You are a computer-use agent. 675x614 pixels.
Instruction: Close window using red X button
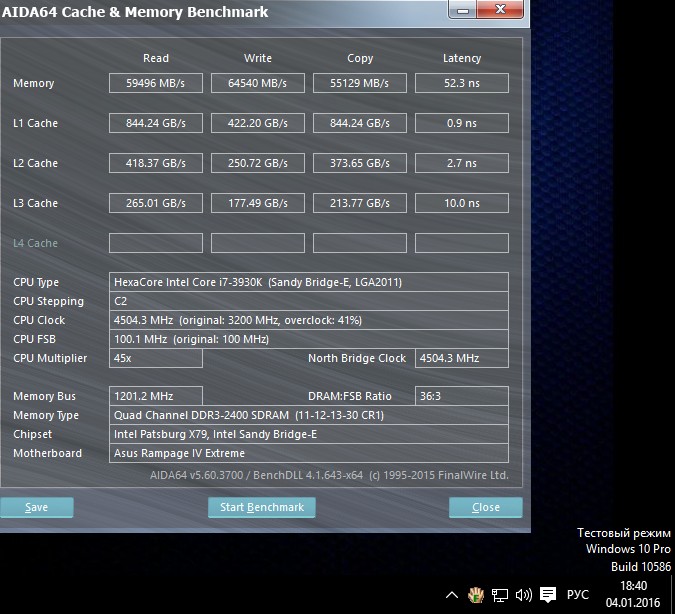coord(500,9)
